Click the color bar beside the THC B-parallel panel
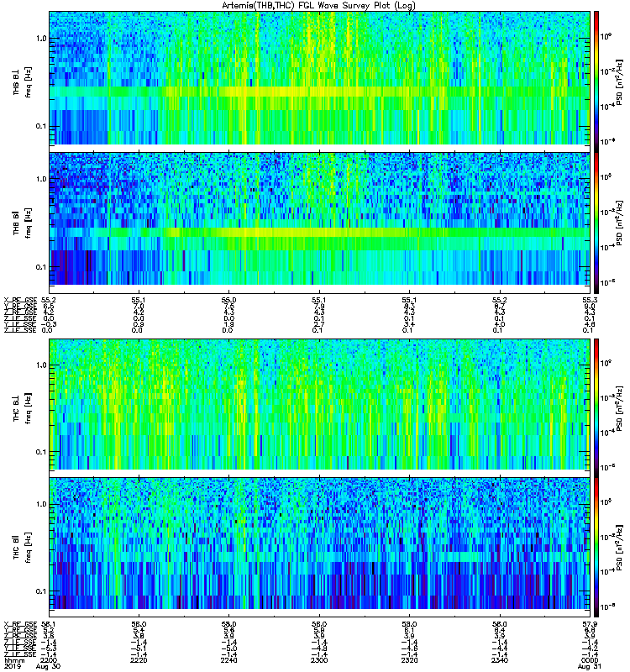 596,548
